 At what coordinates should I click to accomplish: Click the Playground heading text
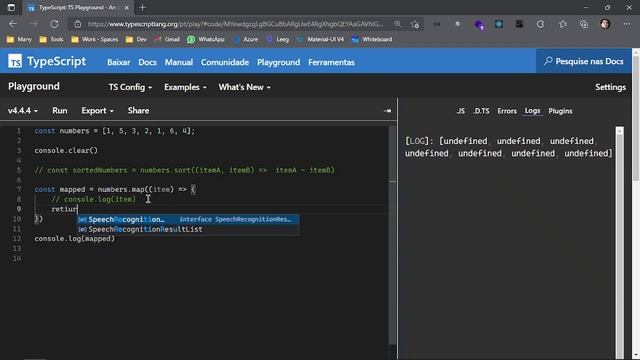(34, 87)
